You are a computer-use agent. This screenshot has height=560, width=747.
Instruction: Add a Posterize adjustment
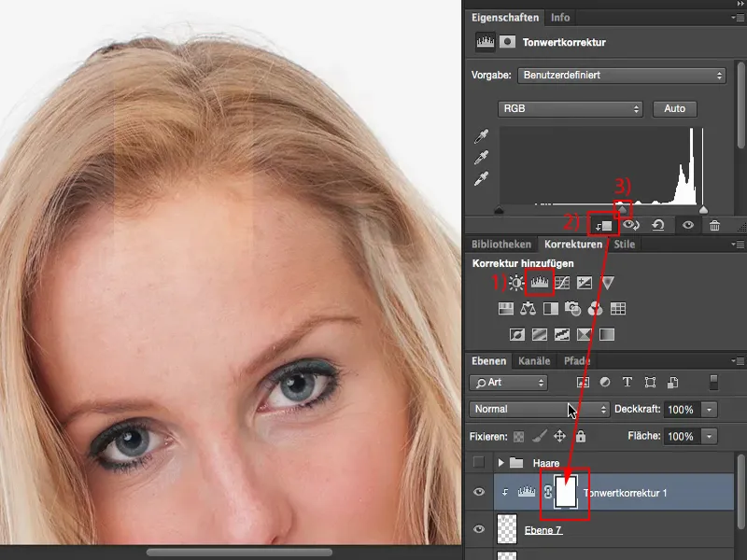pyautogui.click(x=540, y=335)
